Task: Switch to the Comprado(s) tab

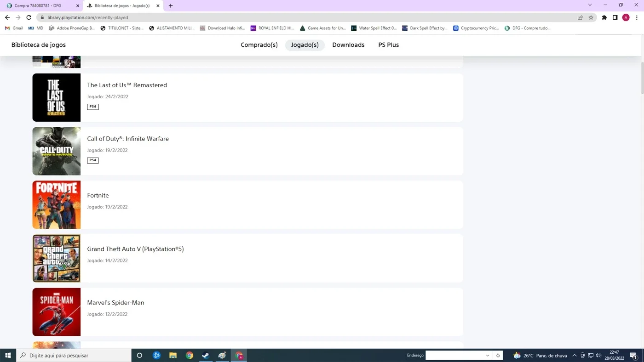Action: 259,45
